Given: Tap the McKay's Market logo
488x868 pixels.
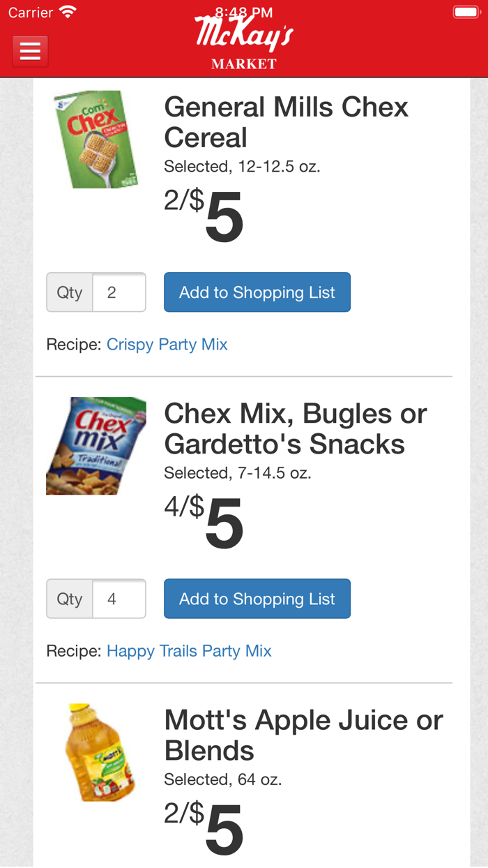Looking at the screenshot, I should click(x=243, y=42).
